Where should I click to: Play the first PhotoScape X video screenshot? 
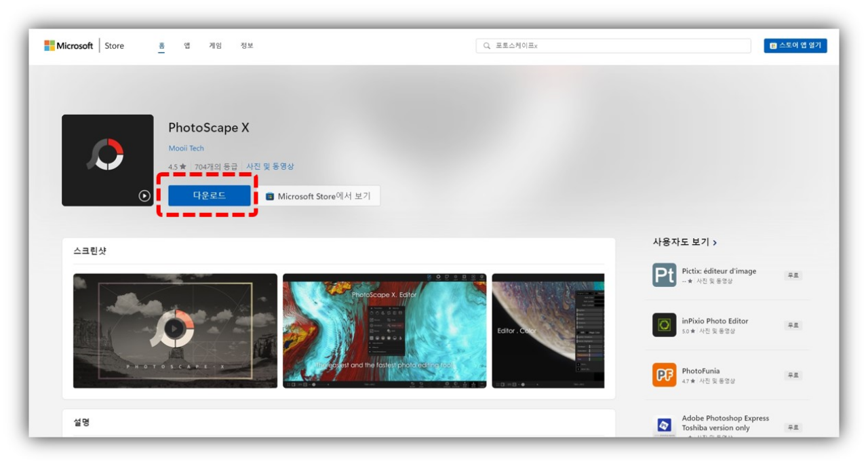[x=175, y=330]
